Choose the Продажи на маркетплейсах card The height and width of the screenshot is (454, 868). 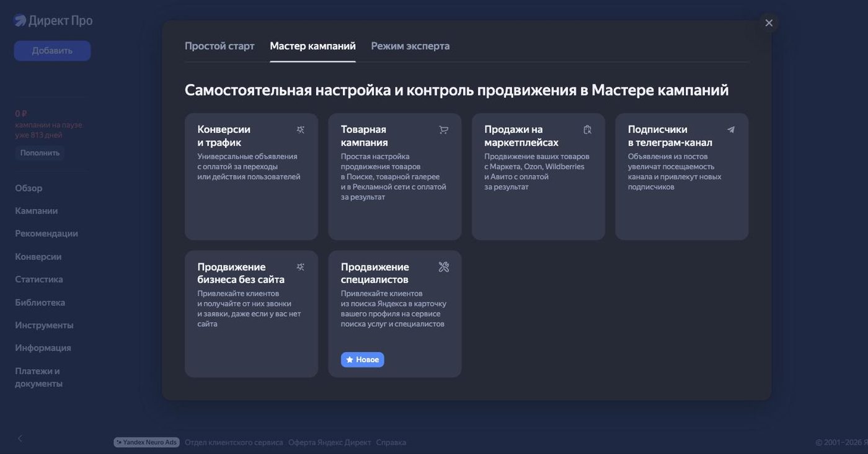coord(538,177)
